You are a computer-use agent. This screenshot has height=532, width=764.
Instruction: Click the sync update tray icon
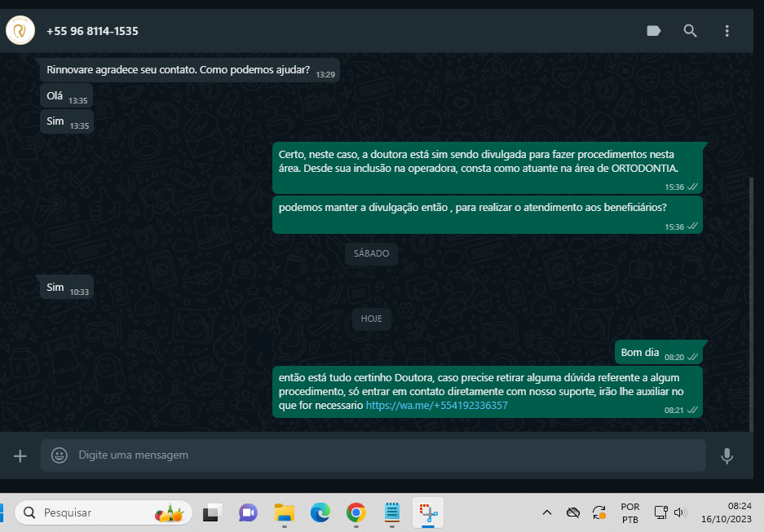[x=598, y=512]
